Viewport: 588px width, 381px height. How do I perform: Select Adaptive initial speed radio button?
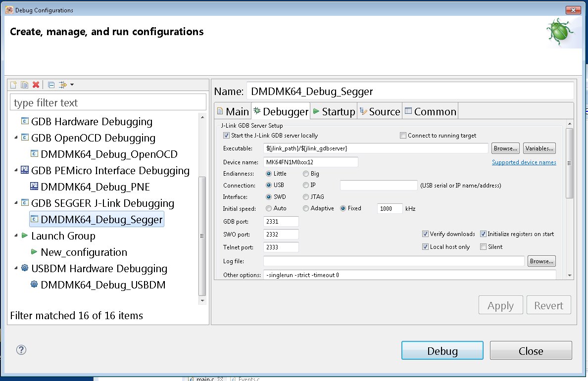(x=306, y=208)
